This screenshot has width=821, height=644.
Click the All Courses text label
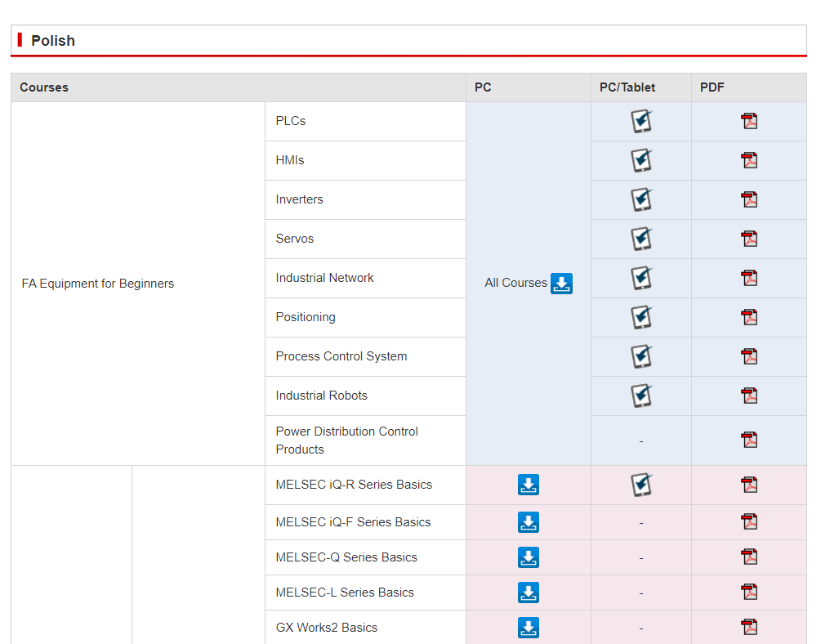pyautogui.click(x=515, y=283)
